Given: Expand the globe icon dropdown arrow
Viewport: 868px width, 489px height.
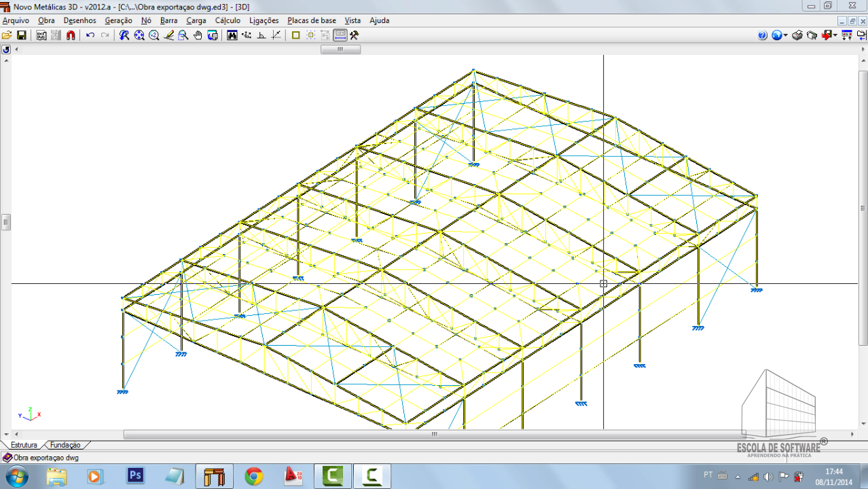Looking at the screenshot, I should 786,35.
